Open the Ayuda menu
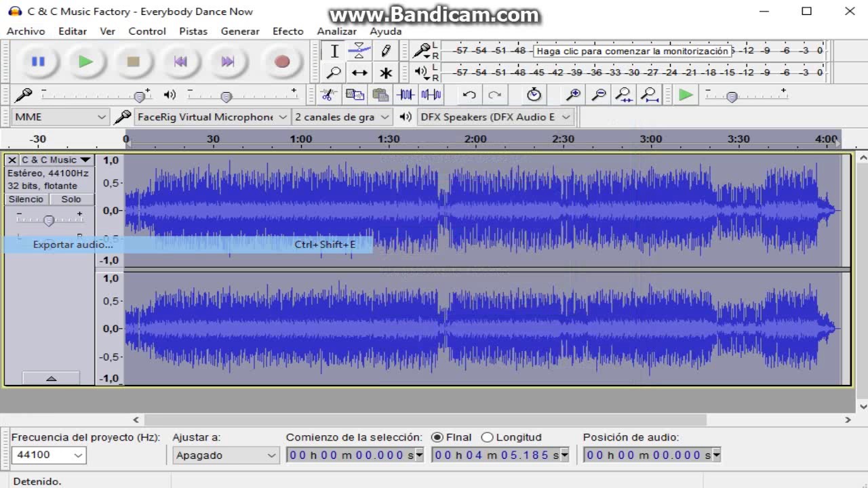 pos(386,31)
